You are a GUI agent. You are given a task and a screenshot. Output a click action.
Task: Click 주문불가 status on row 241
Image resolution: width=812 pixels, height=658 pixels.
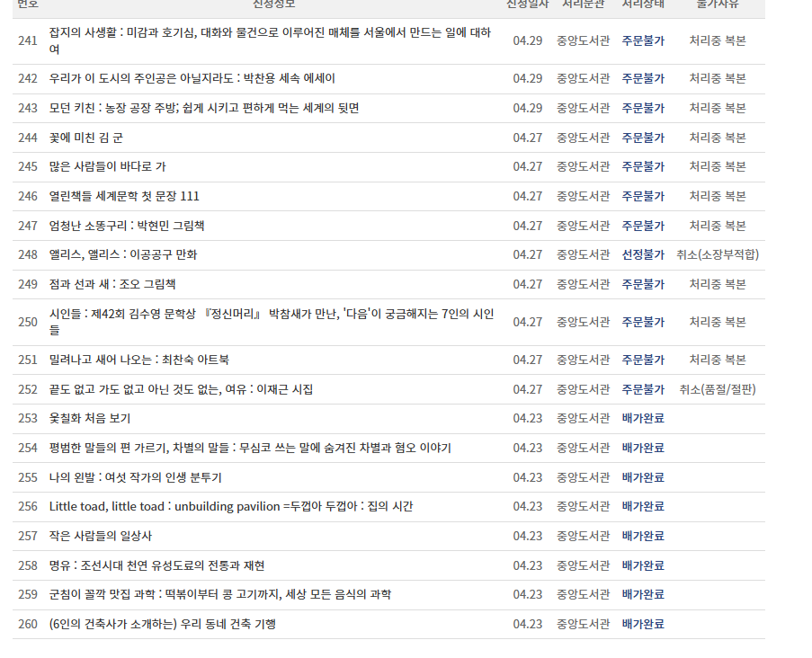click(x=644, y=39)
